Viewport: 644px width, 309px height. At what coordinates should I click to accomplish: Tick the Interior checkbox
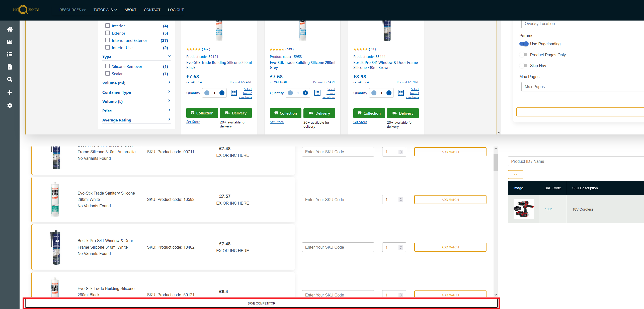(108, 26)
